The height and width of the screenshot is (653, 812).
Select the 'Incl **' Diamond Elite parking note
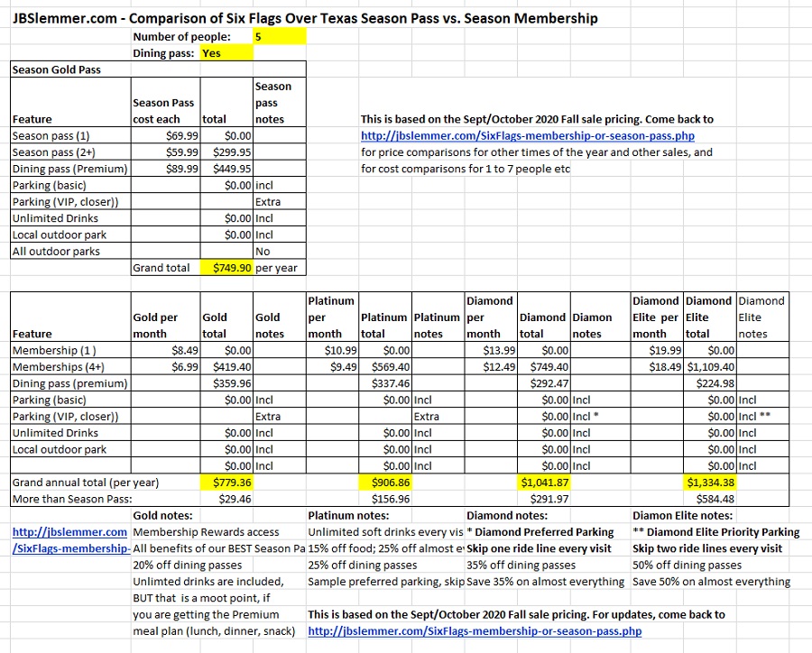[x=762, y=417]
